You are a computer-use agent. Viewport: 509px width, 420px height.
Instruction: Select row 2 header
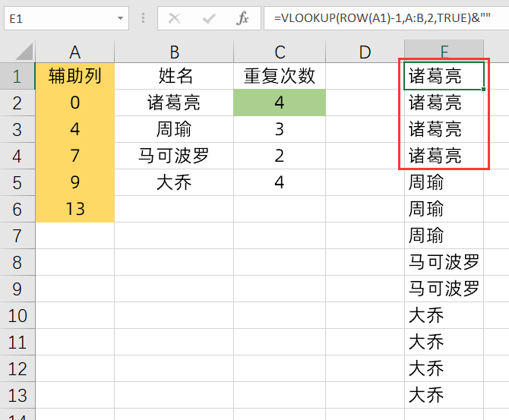17,103
